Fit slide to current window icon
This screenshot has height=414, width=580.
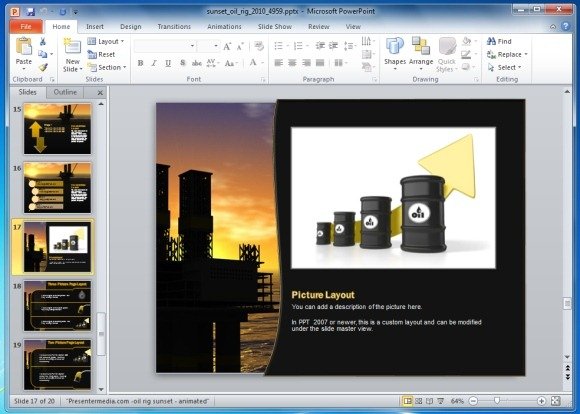point(556,401)
